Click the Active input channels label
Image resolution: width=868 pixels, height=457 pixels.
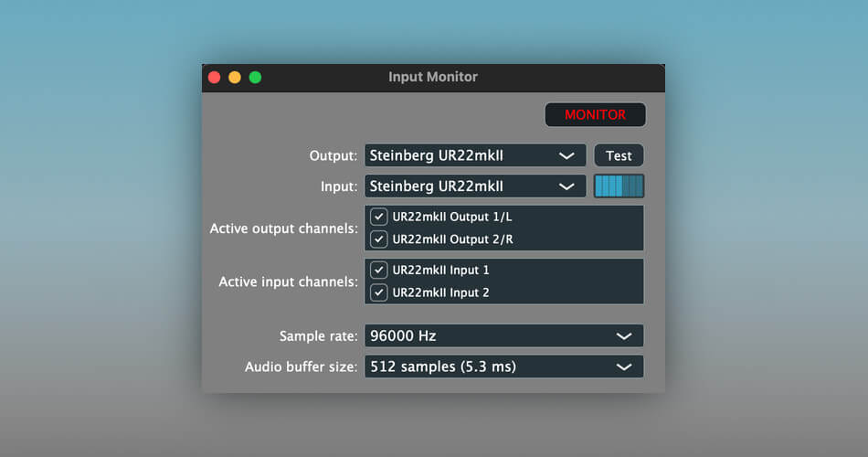(x=288, y=282)
